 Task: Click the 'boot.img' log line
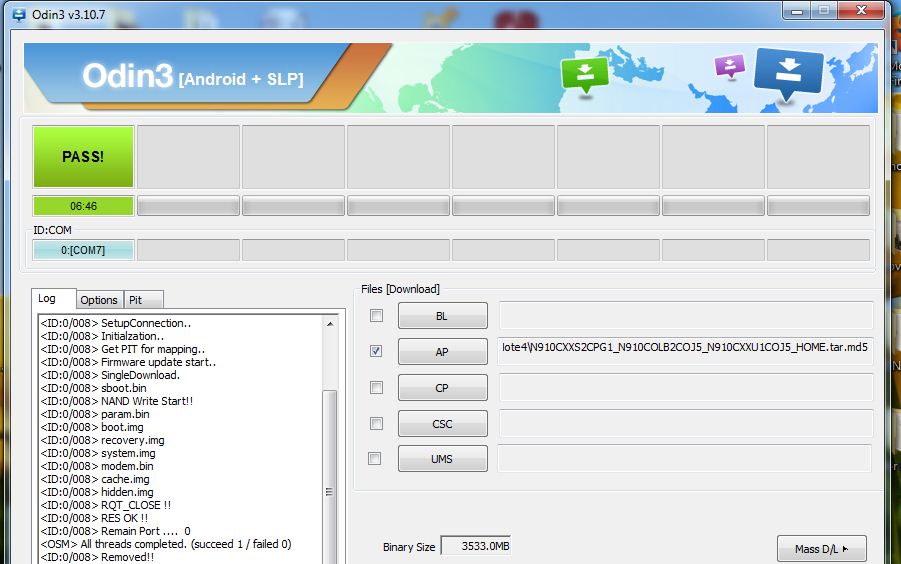pyautogui.click(x=92, y=427)
